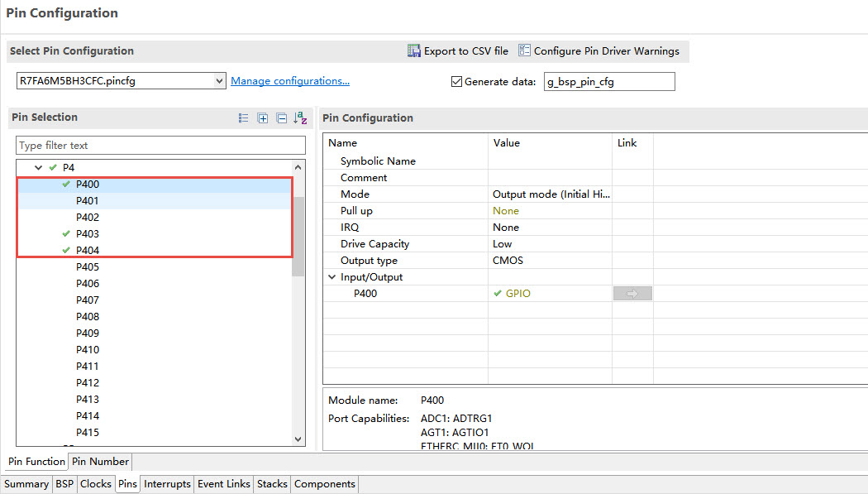Click the Symbolic Name value cell

click(550, 161)
